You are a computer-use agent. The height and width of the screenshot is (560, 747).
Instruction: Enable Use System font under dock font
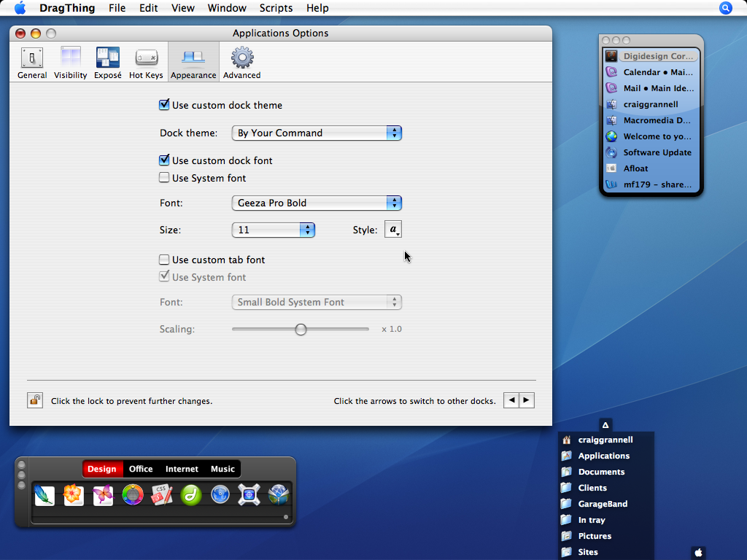(x=164, y=178)
